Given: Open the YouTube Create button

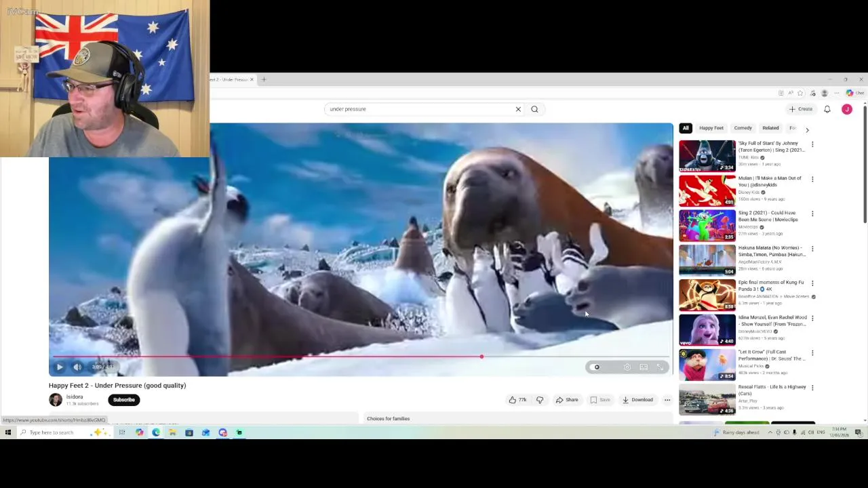Looking at the screenshot, I should tap(801, 109).
